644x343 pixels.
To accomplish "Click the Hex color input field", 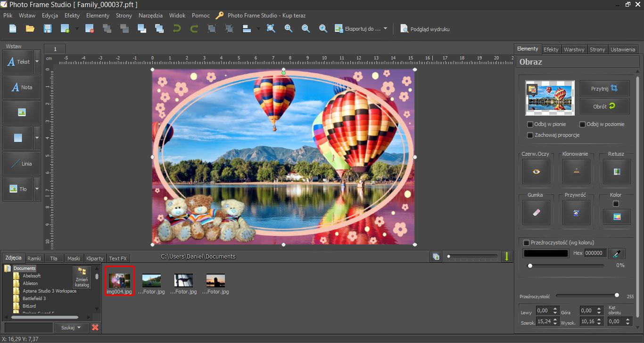I will pyautogui.click(x=595, y=253).
